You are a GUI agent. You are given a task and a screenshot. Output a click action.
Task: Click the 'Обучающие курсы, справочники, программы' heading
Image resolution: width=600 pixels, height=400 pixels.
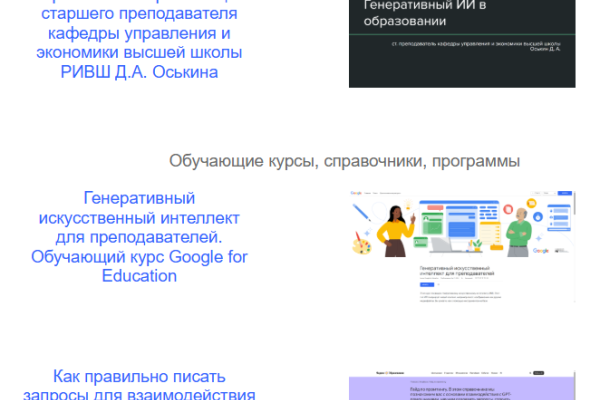344,160
